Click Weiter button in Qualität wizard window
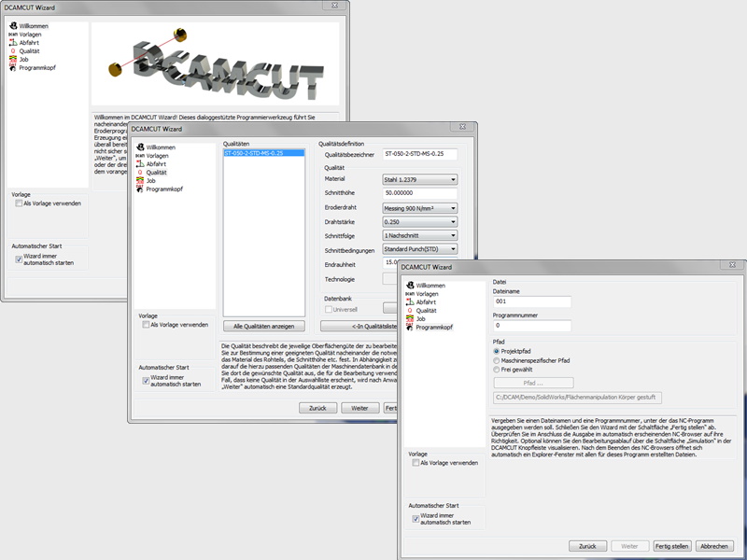 click(359, 408)
